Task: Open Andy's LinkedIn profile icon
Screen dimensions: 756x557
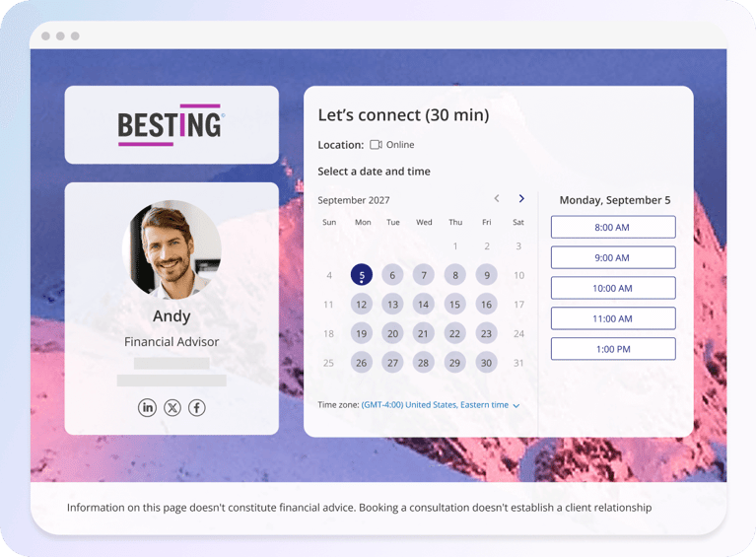Action: 147,407
